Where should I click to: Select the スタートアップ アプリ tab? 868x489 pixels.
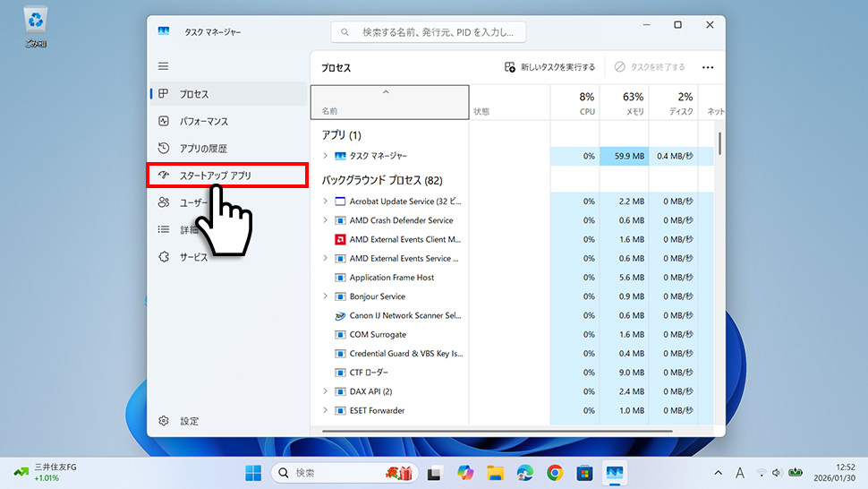click(x=227, y=176)
